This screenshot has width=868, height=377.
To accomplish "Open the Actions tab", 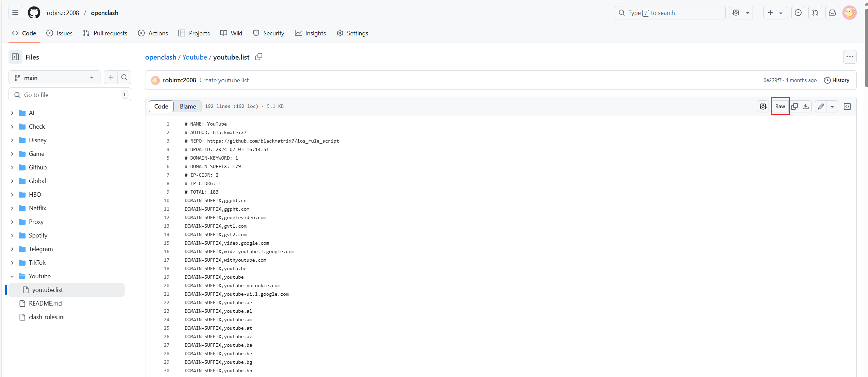I will tap(153, 33).
